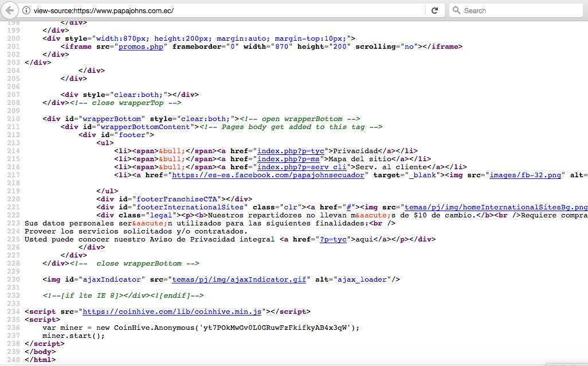Reload the page source
This screenshot has width=588, height=366.
click(434, 10)
